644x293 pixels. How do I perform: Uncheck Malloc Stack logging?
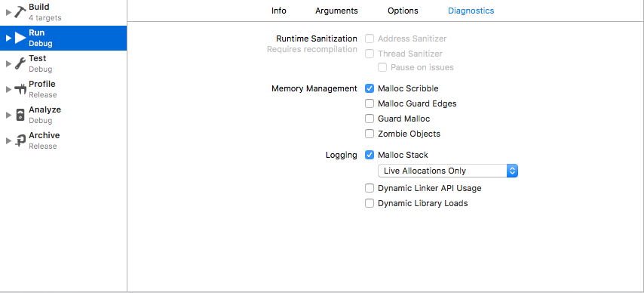(x=370, y=155)
